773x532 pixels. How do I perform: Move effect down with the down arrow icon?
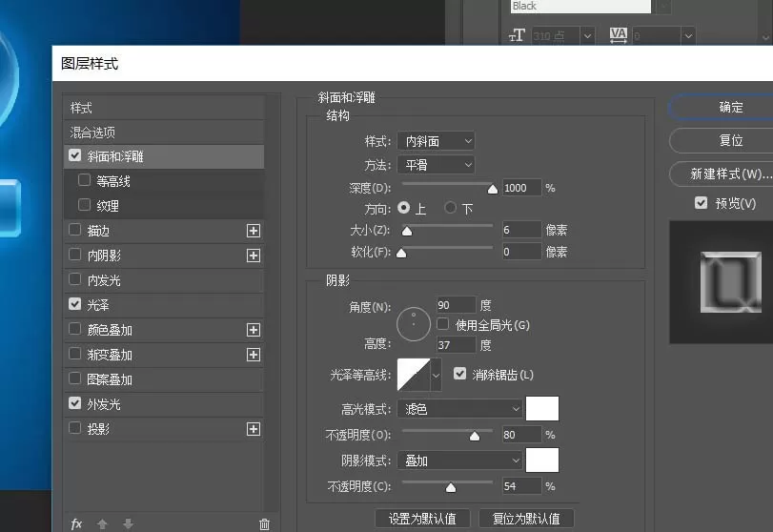point(128,523)
